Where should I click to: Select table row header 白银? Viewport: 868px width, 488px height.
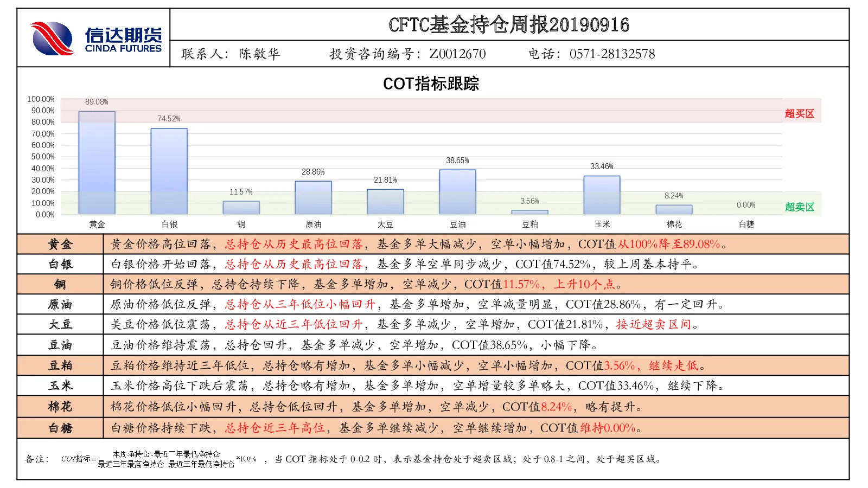[x=60, y=264]
